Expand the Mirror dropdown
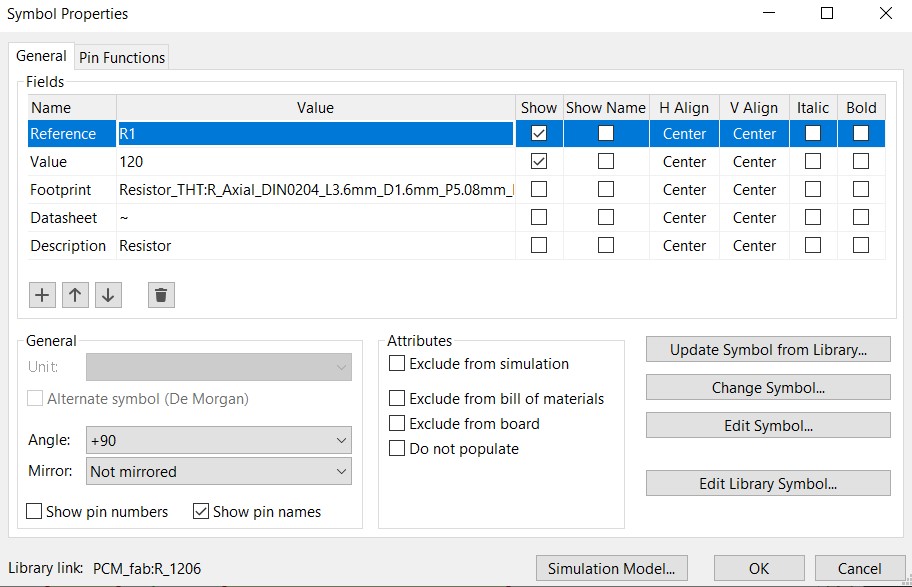The width and height of the screenshot is (912, 587). point(219,471)
